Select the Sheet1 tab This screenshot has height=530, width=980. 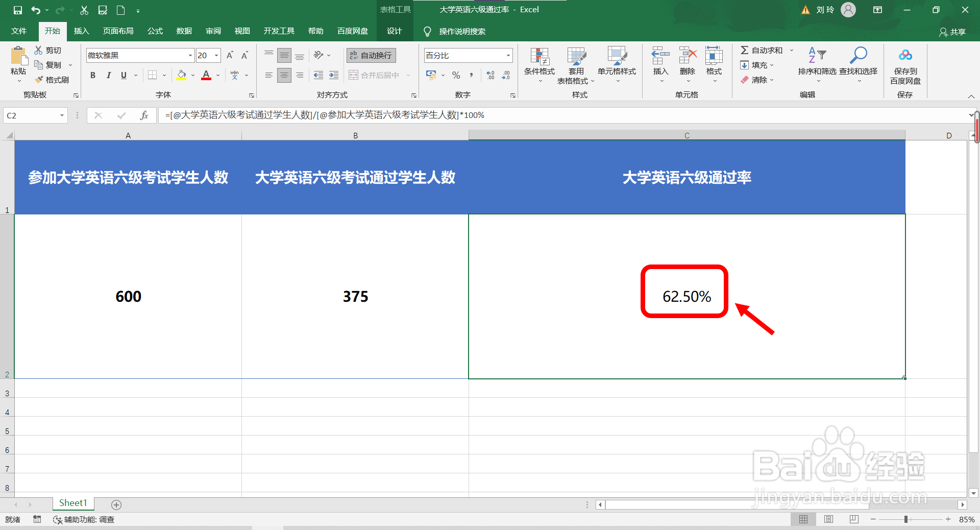[73, 503]
